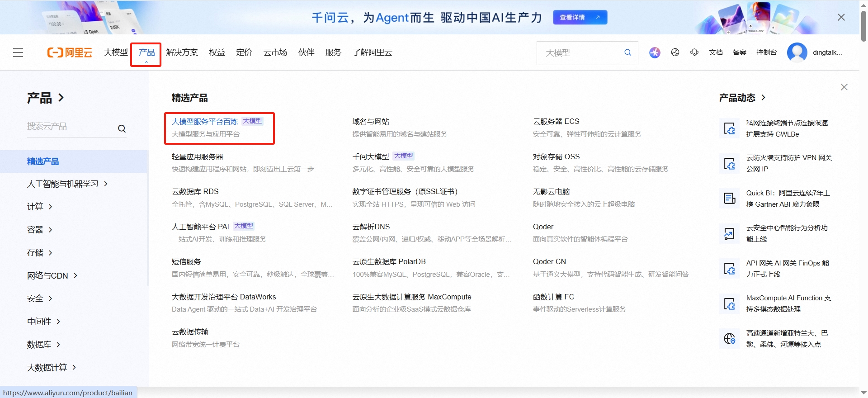Open the customer service headset icon
The width and height of the screenshot is (868, 398).
pyautogui.click(x=694, y=52)
